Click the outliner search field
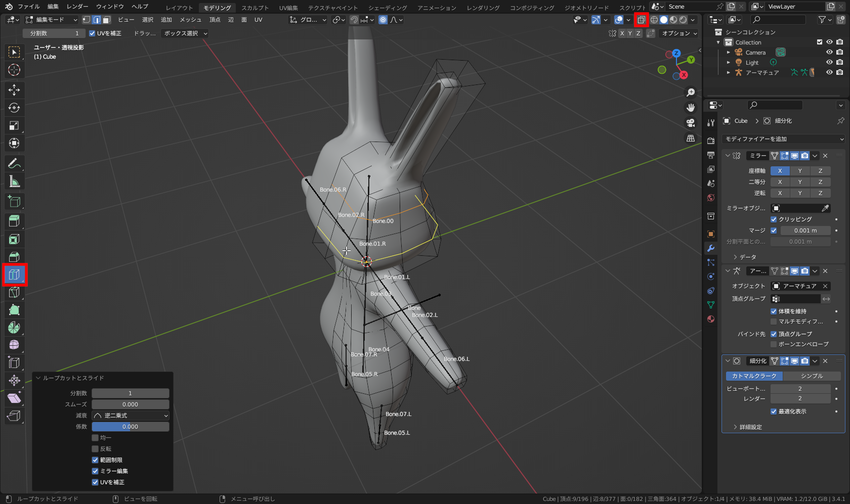Image resolution: width=850 pixels, height=504 pixels. (778, 19)
